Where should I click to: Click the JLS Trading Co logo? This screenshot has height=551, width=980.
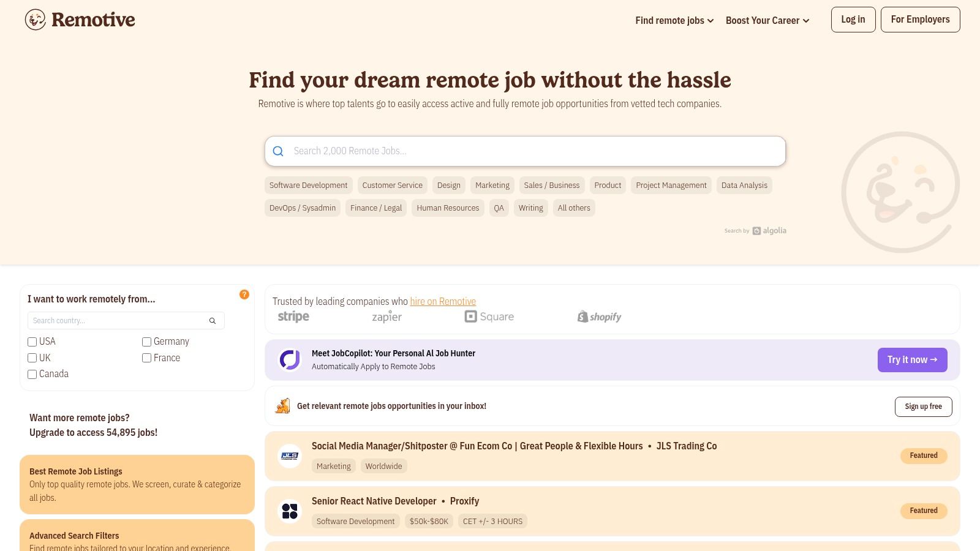point(290,456)
